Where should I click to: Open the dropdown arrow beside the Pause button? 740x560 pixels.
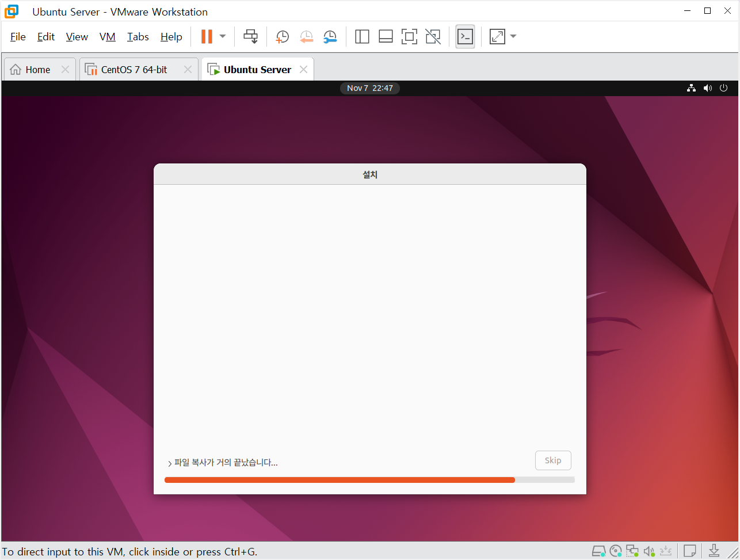[x=223, y=36]
